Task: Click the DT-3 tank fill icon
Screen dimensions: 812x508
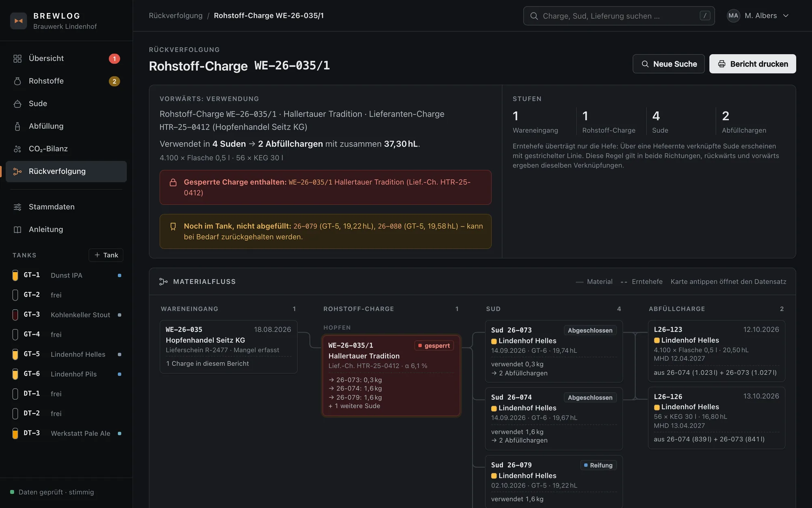Action: tap(15, 433)
